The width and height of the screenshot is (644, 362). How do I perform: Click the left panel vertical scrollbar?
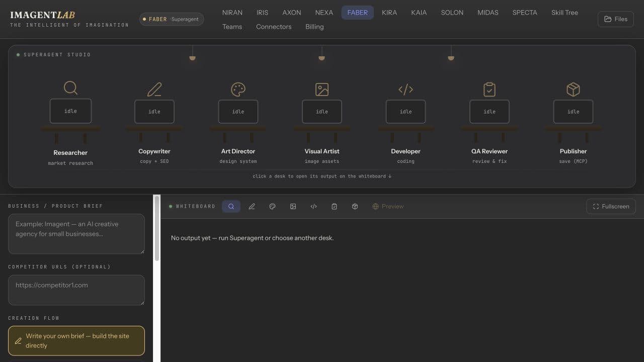(x=157, y=229)
